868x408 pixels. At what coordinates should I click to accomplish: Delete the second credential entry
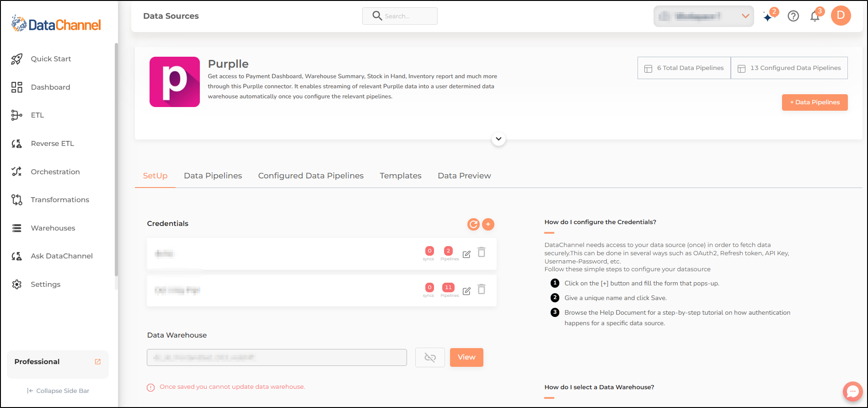pos(482,289)
